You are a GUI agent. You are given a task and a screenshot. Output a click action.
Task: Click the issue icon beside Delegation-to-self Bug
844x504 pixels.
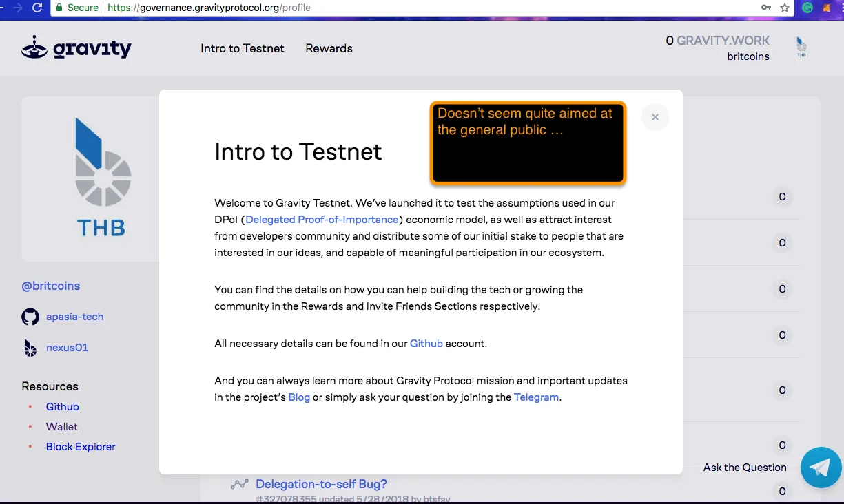pyautogui.click(x=239, y=484)
